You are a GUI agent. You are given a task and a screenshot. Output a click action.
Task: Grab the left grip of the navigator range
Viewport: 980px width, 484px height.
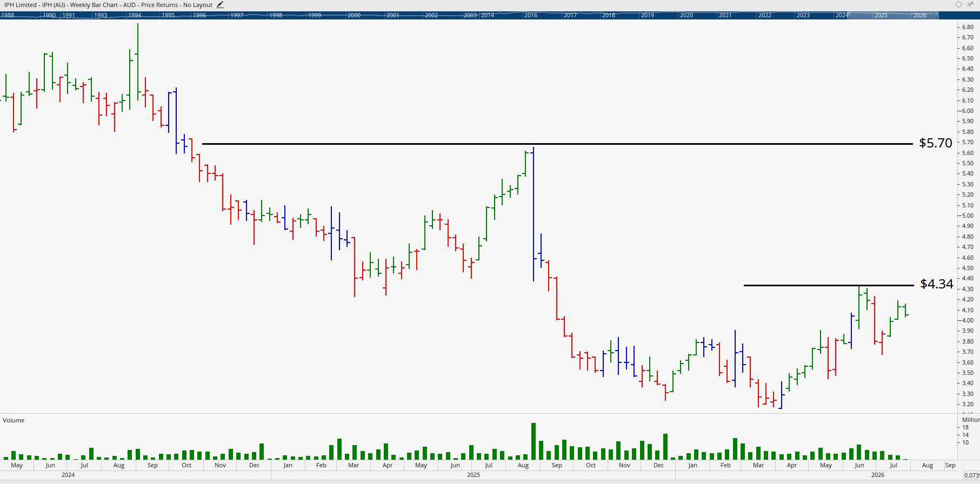click(848, 15)
